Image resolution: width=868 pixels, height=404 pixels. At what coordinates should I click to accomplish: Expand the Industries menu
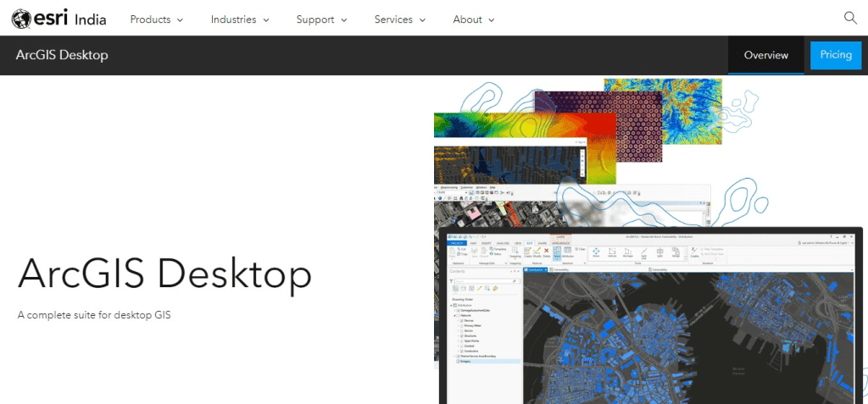[x=240, y=19]
